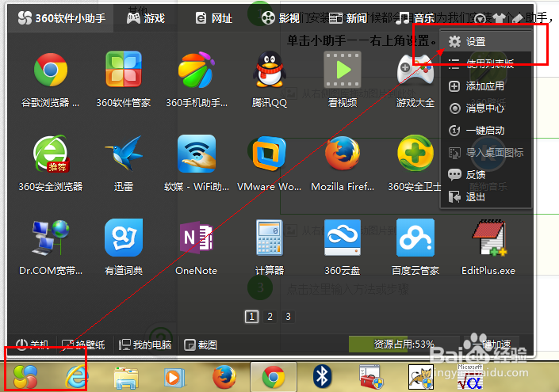This screenshot has width=559, height=392.
Task: Open 消息中心 menu entry
Action: (485, 108)
